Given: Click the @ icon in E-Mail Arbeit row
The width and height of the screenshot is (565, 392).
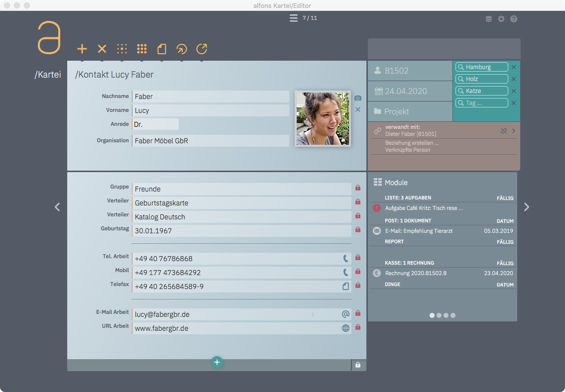Looking at the screenshot, I should (345, 314).
